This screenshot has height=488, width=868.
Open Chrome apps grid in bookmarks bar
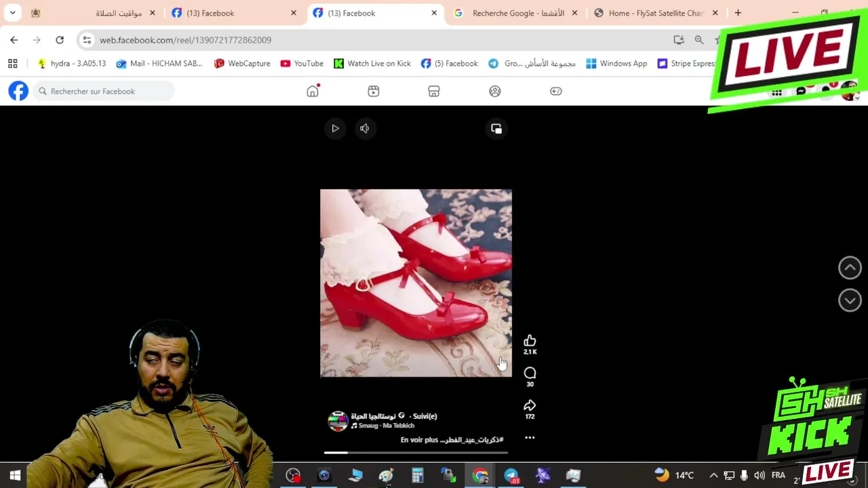pyautogui.click(x=12, y=64)
